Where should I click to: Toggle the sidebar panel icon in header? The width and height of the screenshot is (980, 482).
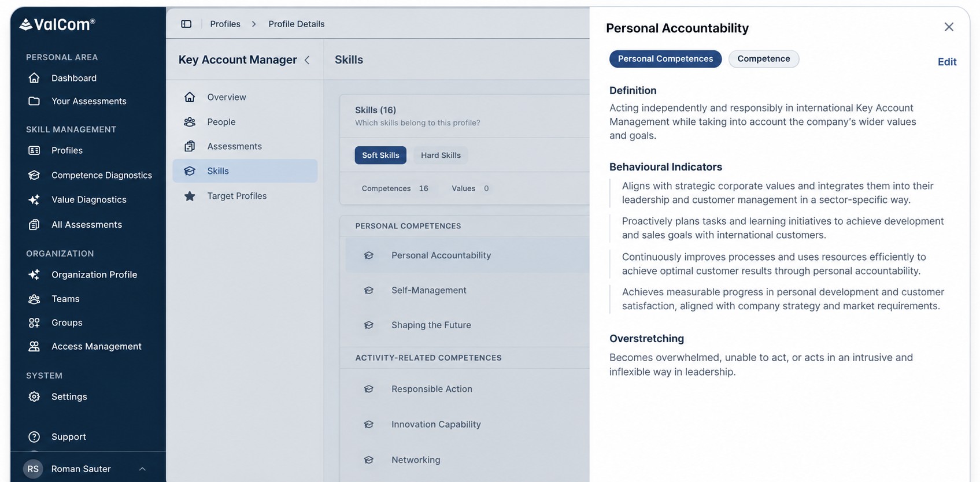(x=186, y=24)
